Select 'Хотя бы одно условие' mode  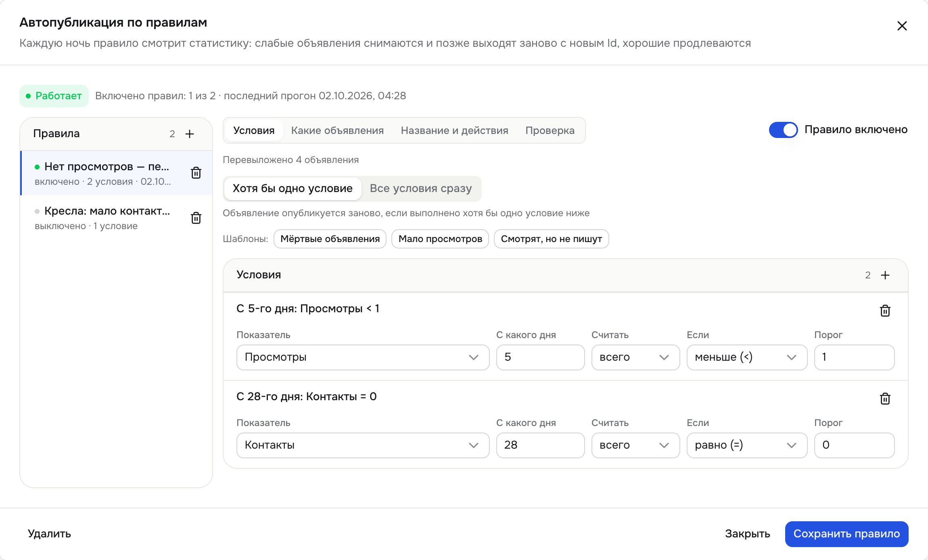pyautogui.click(x=293, y=188)
